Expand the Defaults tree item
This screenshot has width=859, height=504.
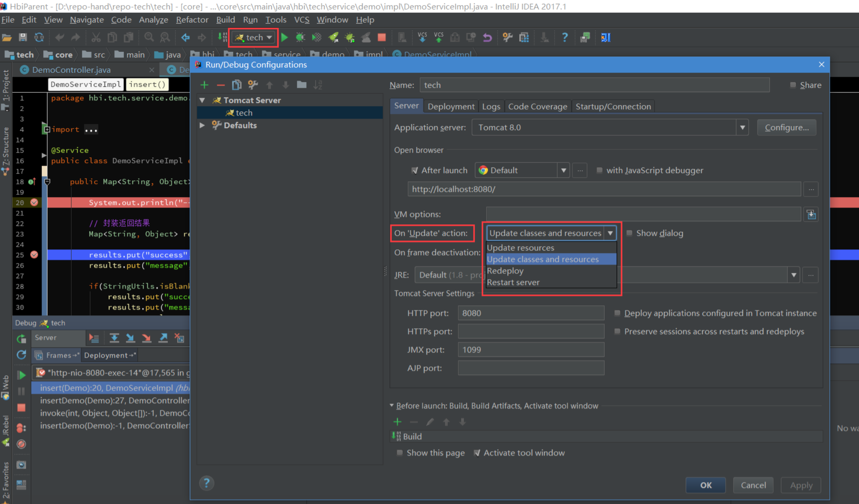tap(205, 125)
